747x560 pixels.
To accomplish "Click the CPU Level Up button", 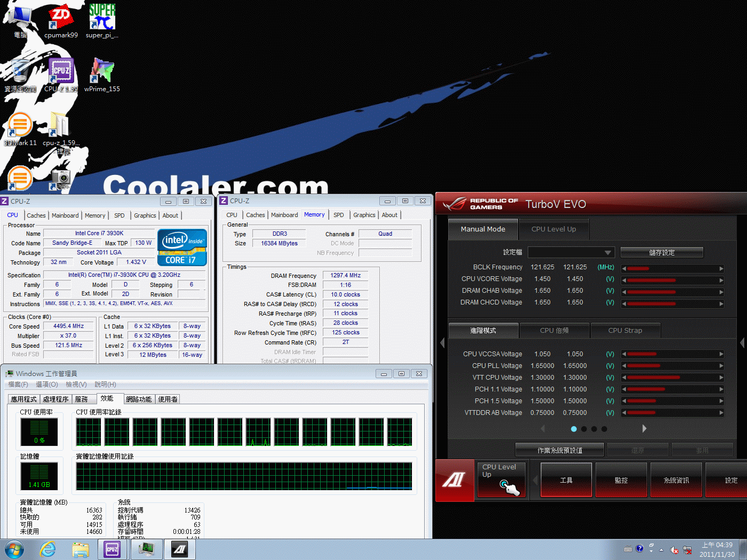I will point(500,479).
